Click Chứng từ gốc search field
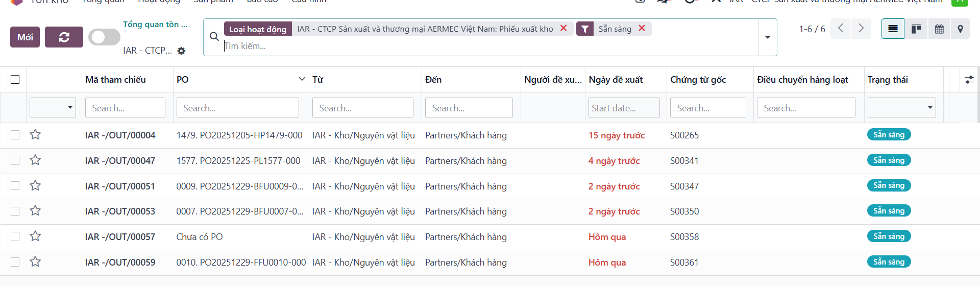Screen dimensions: 980x286 [708, 108]
